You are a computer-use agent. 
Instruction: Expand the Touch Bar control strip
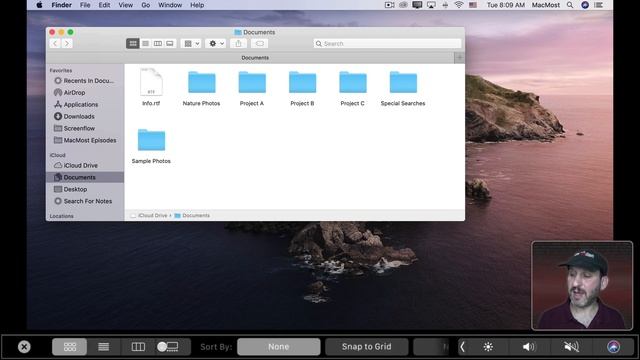pyautogui.click(x=463, y=347)
